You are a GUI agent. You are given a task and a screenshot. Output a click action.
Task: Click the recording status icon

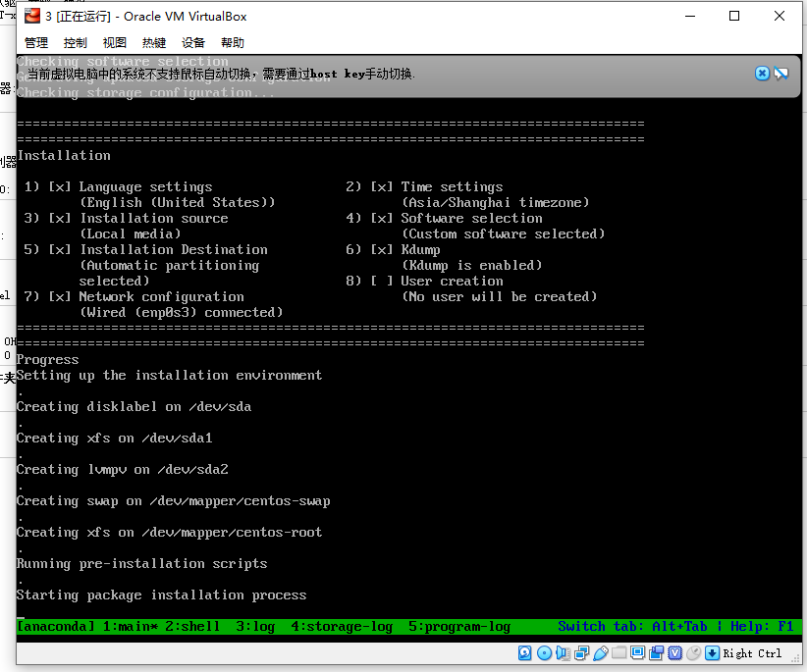coord(656,653)
